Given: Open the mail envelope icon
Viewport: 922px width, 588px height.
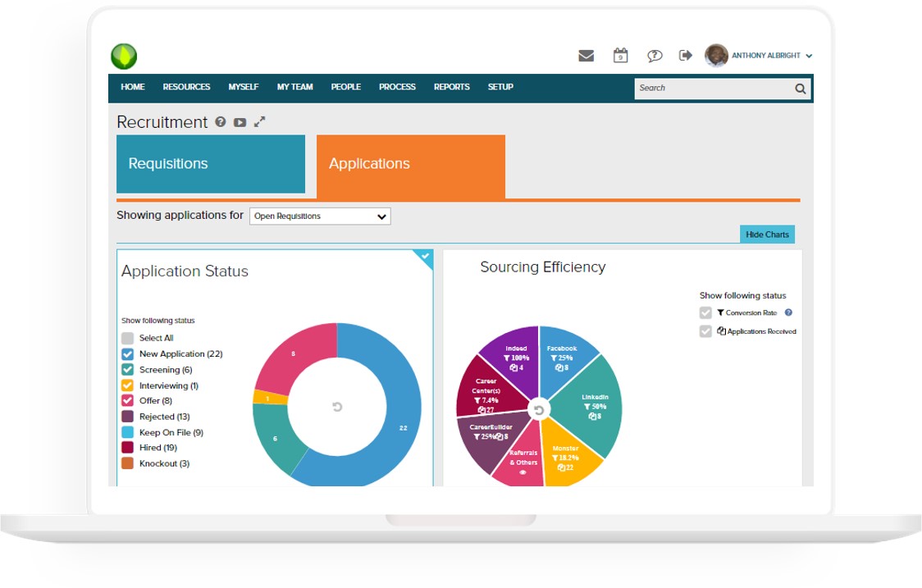Looking at the screenshot, I should pyautogui.click(x=586, y=56).
